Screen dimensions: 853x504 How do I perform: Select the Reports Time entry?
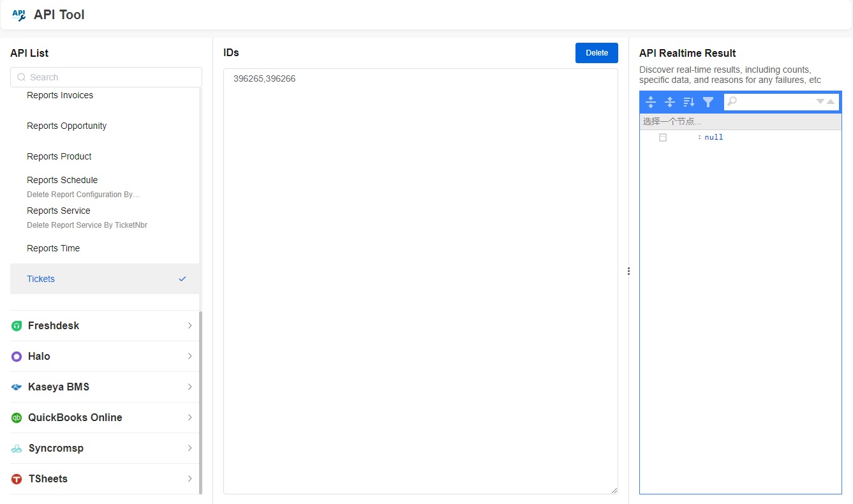pyautogui.click(x=54, y=249)
